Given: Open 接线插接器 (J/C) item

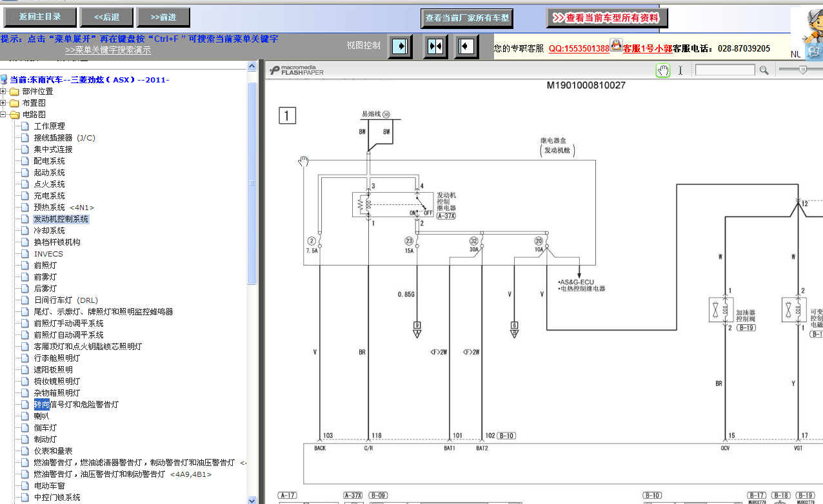Looking at the screenshot, I should (64, 138).
